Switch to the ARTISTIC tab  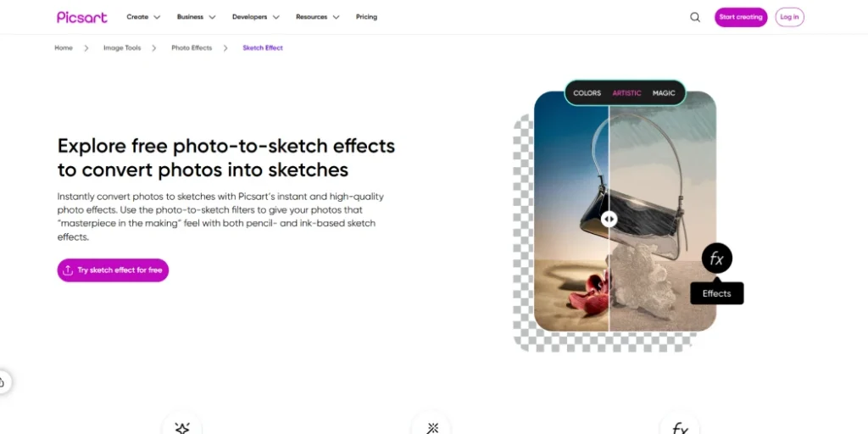[626, 93]
